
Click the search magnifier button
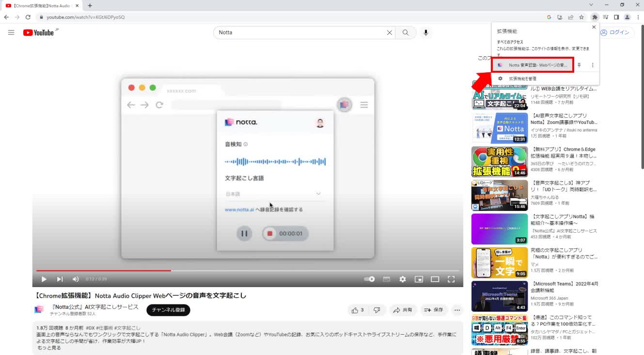point(406,32)
